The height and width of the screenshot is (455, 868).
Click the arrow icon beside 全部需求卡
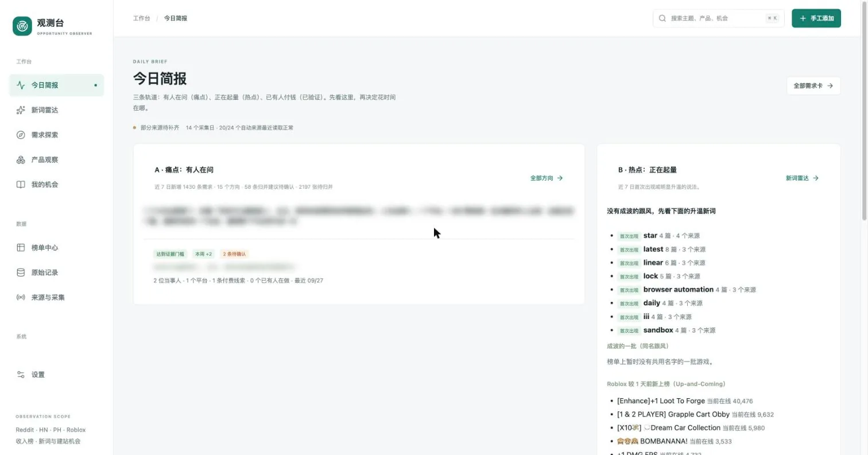(830, 85)
